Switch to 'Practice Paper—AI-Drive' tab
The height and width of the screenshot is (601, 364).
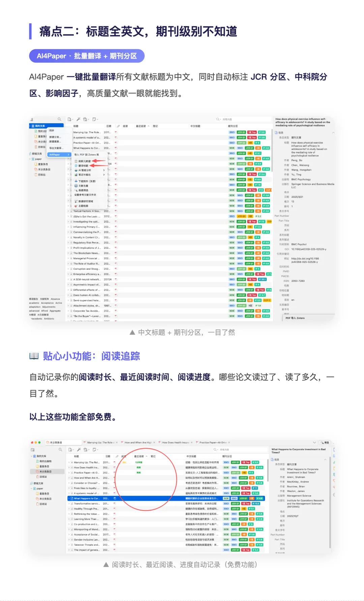(x=213, y=442)
